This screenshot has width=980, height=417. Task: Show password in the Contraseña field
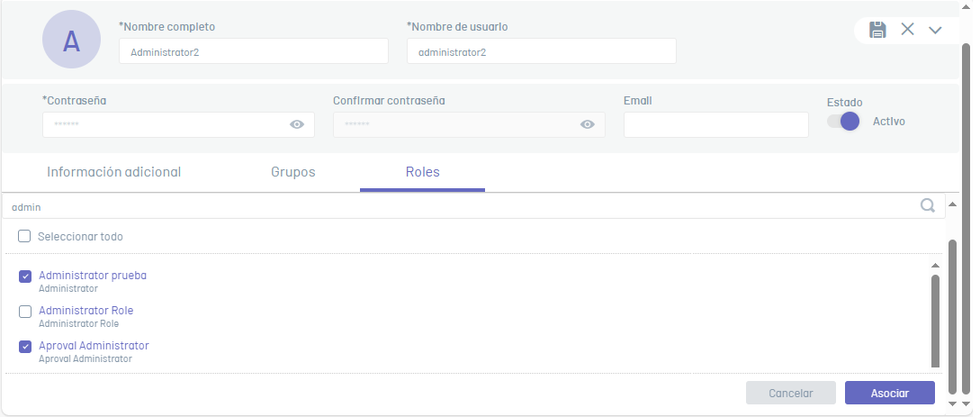point(297,124)
